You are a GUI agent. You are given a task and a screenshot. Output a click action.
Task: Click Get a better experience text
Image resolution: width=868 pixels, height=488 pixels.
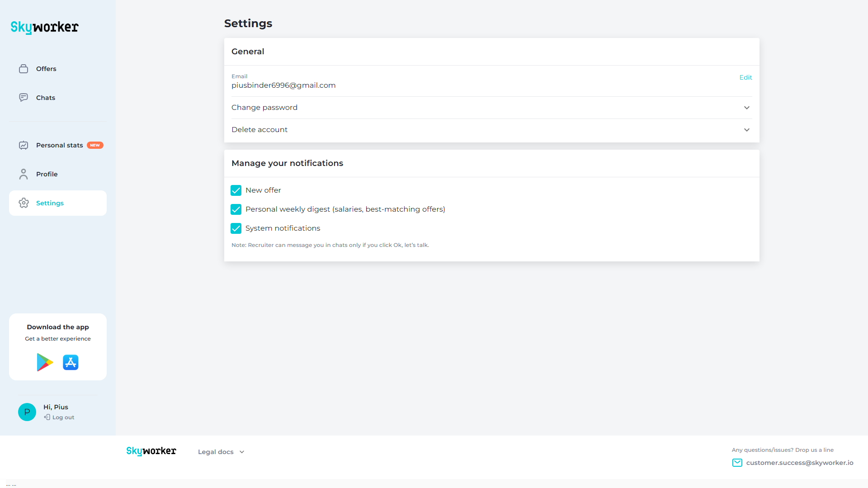point(58,339)
